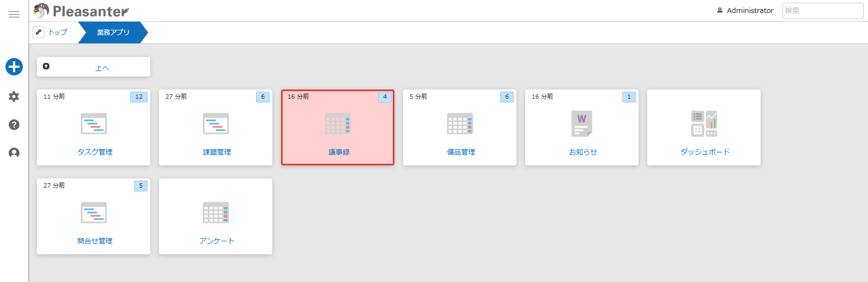Open the 備品管理 table icon

[x=460, y=124]
